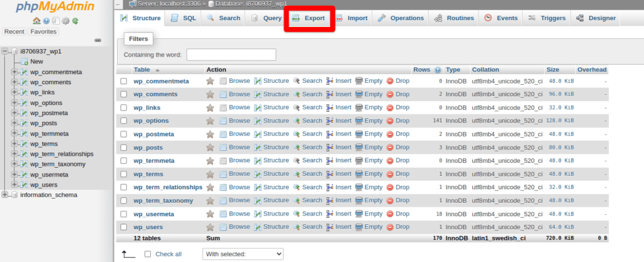Click the Containing the word filter field
Viewport: 644px width, 262px height.
click(231, 55)
